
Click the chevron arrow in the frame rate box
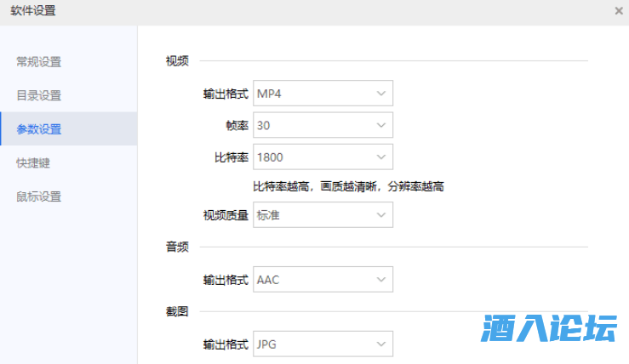click(380, 125)
